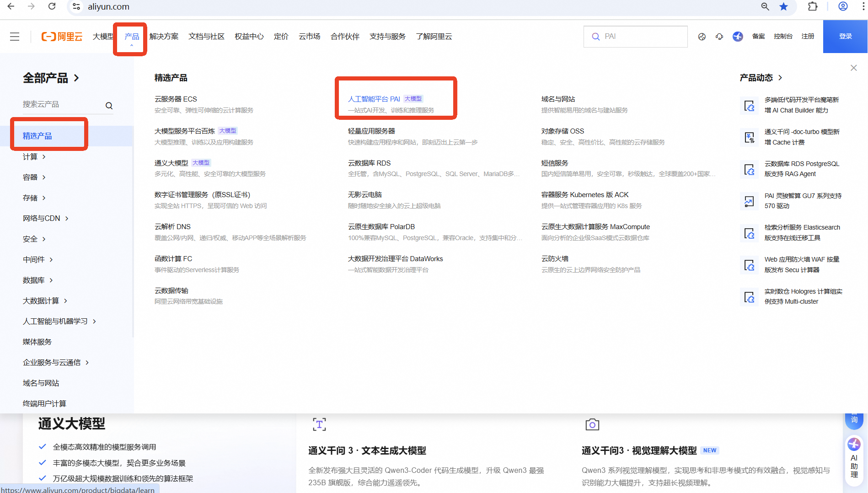The width and height of the screenshot is (868, 493).
Task: Click the 注册 link in header
Action: pyautogui.click(x=808, y=37)
